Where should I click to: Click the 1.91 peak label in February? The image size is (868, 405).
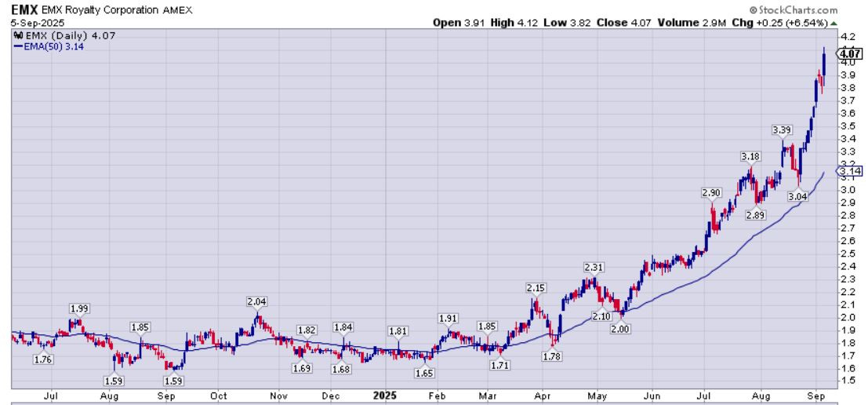click(448, 319)
